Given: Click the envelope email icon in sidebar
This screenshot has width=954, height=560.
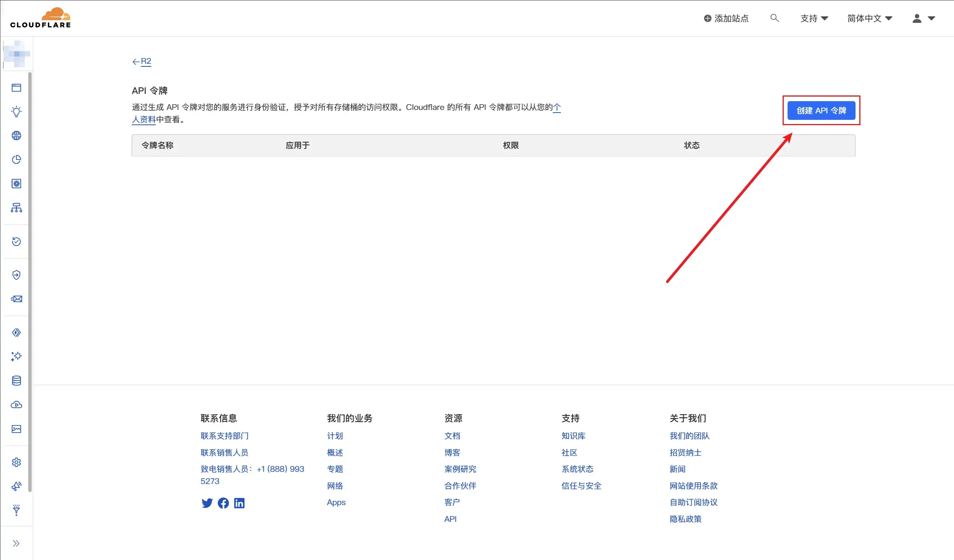Looking at the screenshot, I should point(16,299).
